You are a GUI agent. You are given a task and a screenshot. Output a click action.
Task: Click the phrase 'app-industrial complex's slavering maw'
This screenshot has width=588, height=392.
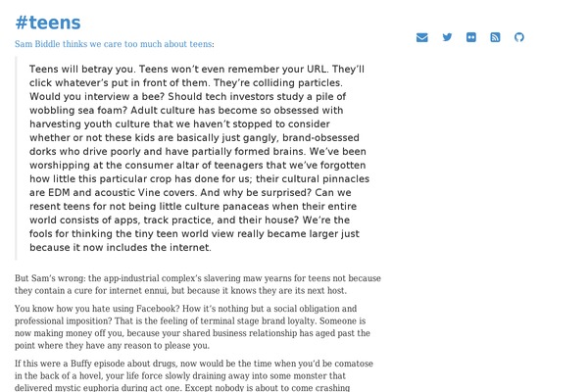[171, 278]
